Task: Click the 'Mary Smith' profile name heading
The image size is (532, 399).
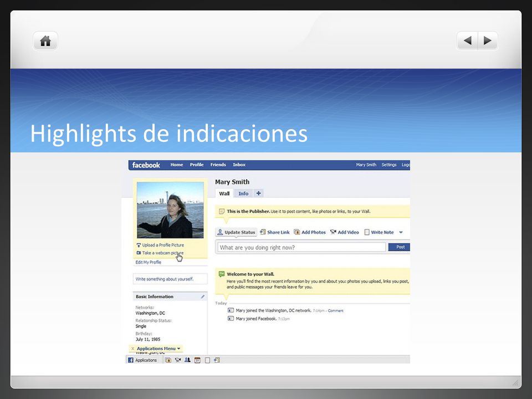Action: click(x=232, y=182)
